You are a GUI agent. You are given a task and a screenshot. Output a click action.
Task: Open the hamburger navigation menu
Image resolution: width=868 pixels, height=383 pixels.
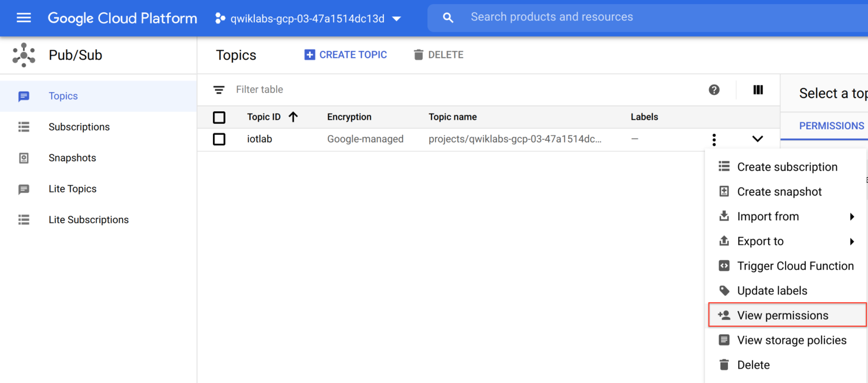[x=24, y=18]
